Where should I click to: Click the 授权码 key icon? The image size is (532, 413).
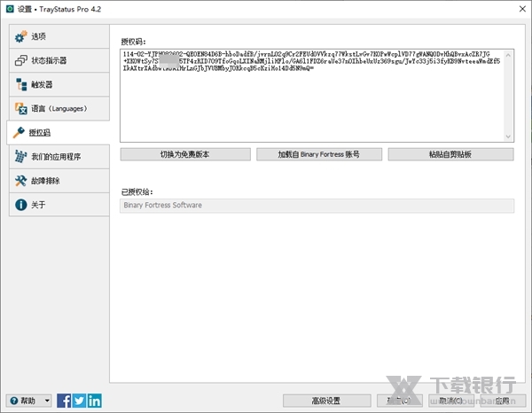[x=19, y=133]
